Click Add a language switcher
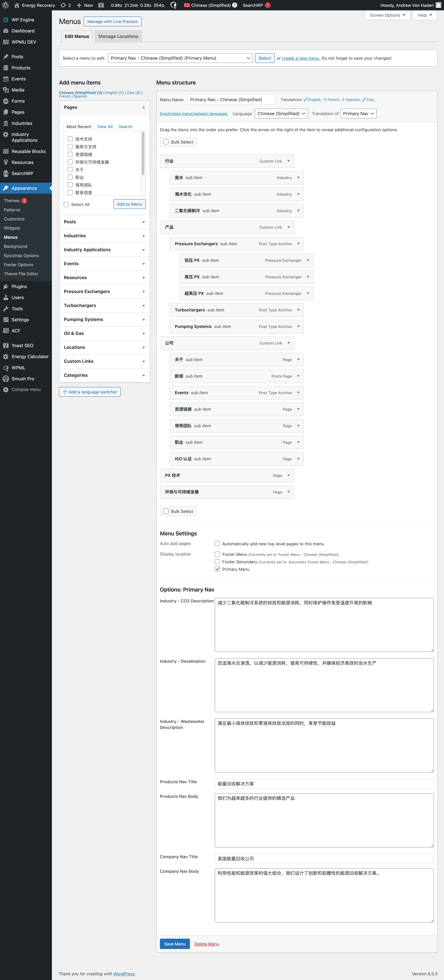Viewport: 444px width, 980px height. [x=90, y=392]
